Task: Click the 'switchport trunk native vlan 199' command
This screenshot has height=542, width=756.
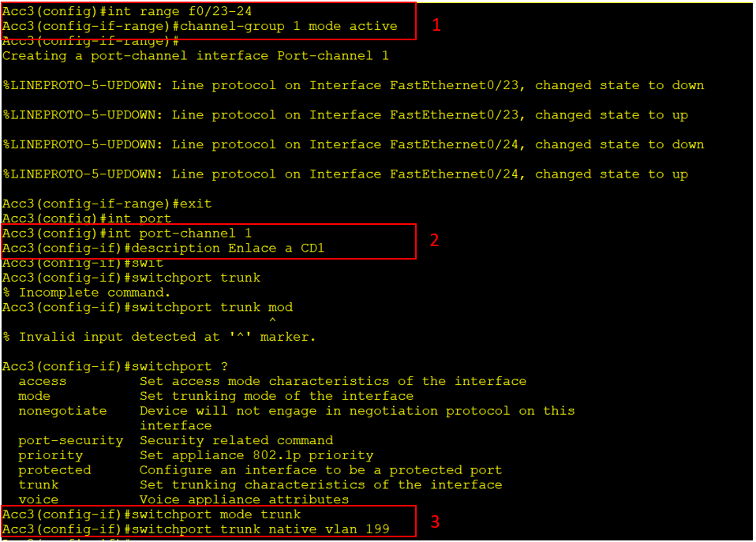Action: click(260, 529)
